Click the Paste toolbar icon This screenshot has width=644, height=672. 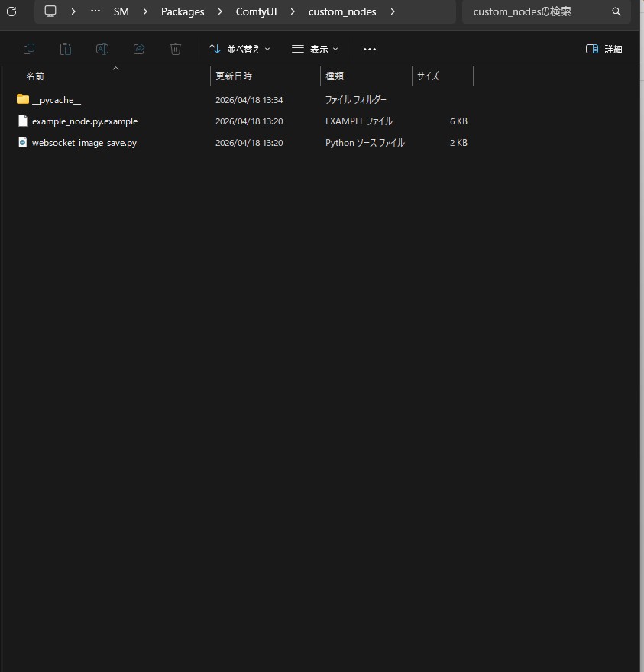pos(66,49)
